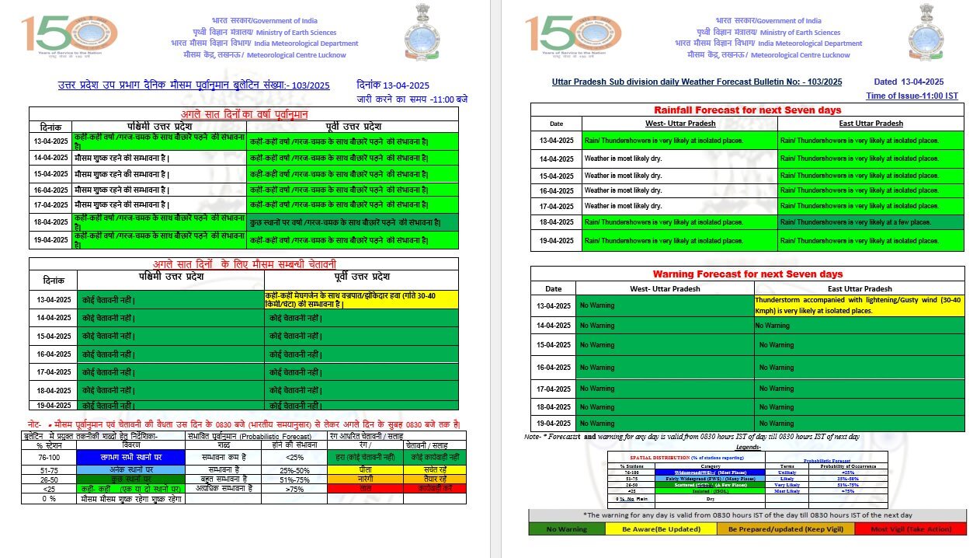Image resolution: width=980 pixels, height=558 pixels.
Task: Click the IMD 150 years logo on English page
Action: click(x=573, y=35)
